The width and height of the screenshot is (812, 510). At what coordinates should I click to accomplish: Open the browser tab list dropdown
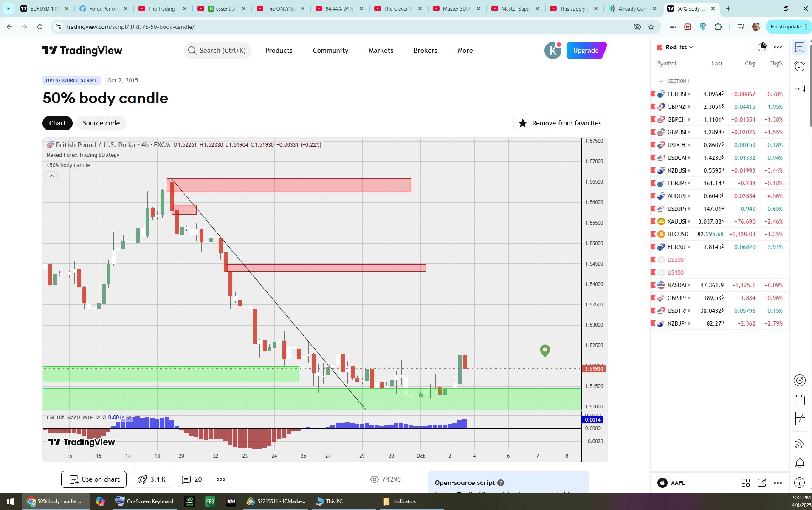8,8
